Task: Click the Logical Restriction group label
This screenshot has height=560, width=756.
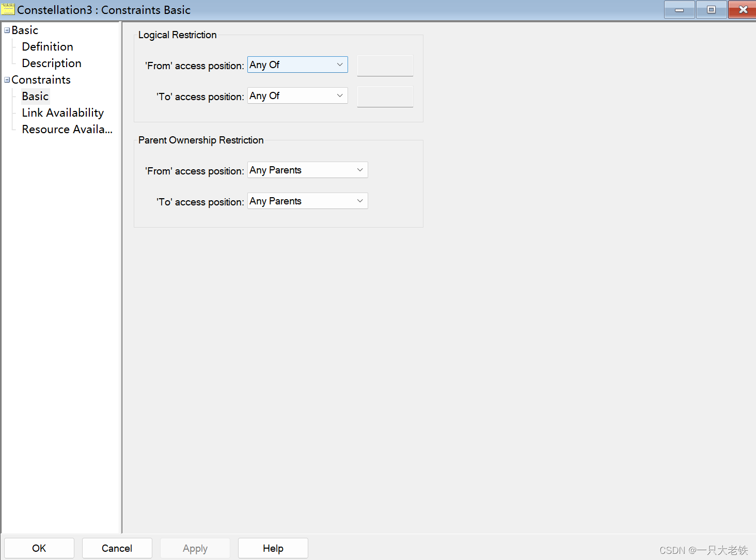Action: tap(178, 35)
